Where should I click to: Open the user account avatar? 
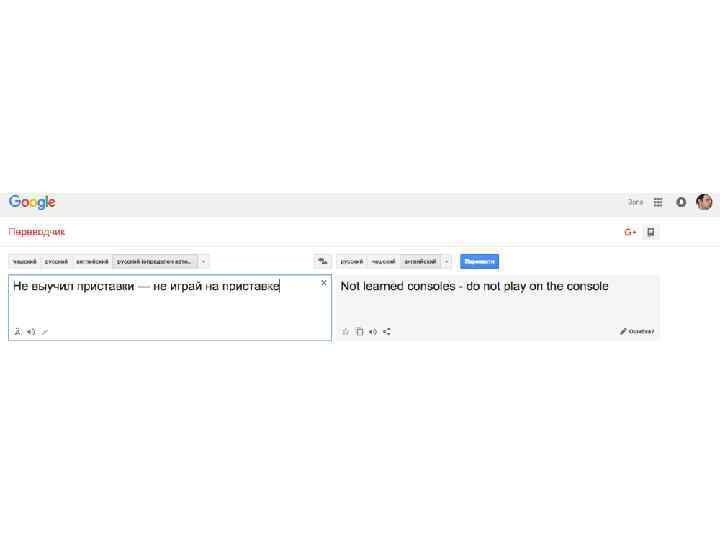(x=704, y=202)
